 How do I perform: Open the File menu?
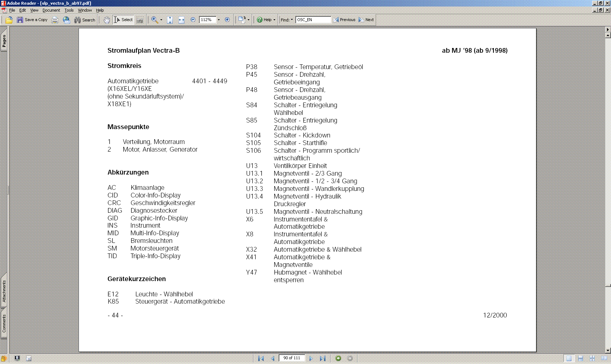12,10
